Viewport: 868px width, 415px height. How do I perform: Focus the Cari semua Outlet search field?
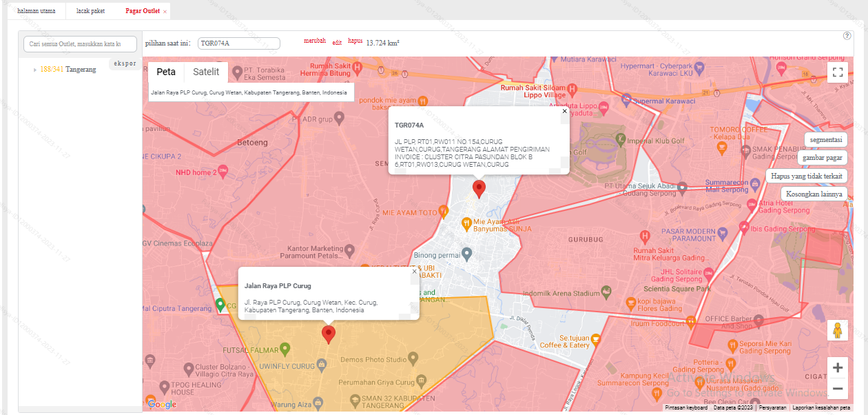(x=81, y=43)
